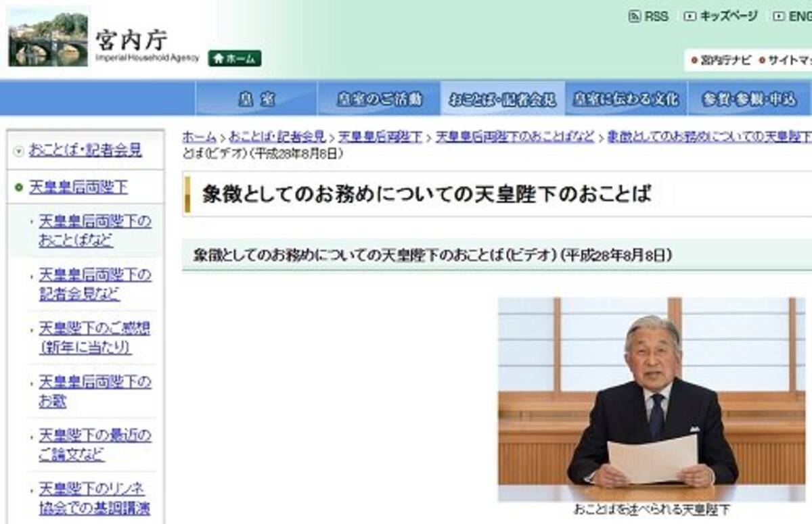Image resolution: width=812 pixels, height=524 pixels.
Task: Select the 天皇皇后両陛下のお歌 sidebar link
Action: [x=93, y=391]
